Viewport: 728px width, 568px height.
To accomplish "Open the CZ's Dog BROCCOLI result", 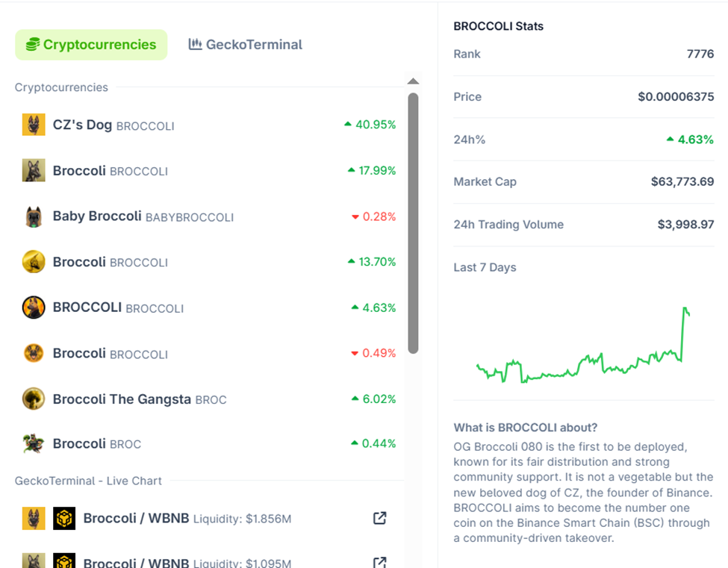I will pyautogui.click(x=113, y=125).
